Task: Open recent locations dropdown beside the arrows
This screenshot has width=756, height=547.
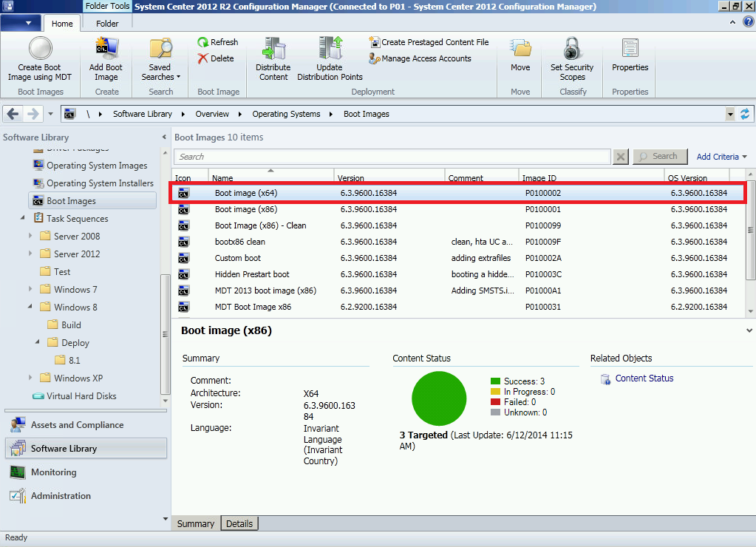Action: (x=50, y=115)
